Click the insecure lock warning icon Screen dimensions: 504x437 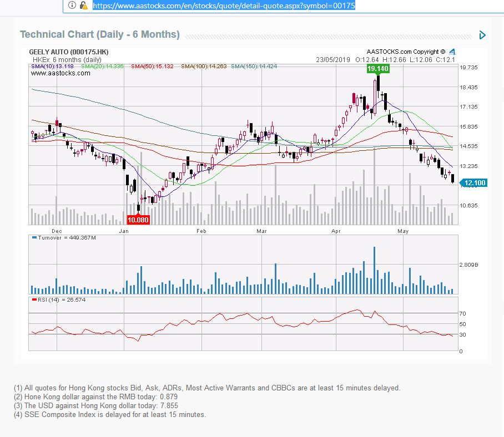pos(84,5)
